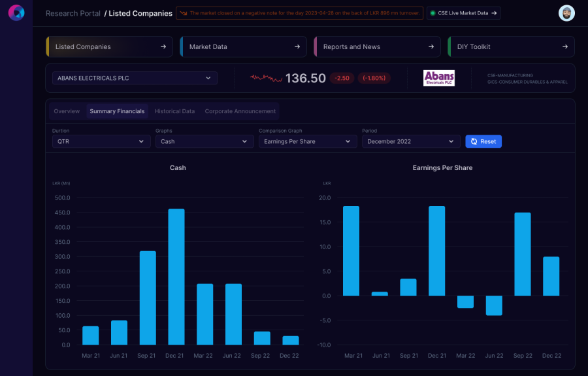Click the Sep 22 Earnings Per Share bar
This screenshot has width=588, height=376.
(x=523, y=254)
